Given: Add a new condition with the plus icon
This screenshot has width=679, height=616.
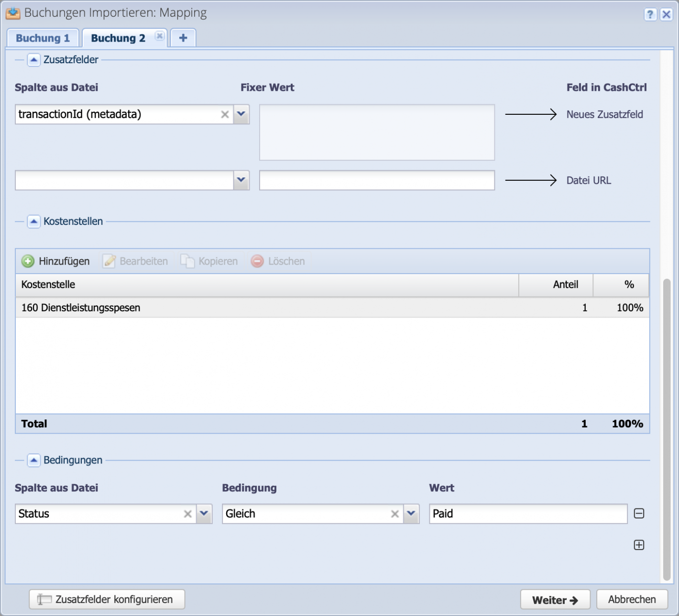Looking at the screenshot, I should click(639, 545).
